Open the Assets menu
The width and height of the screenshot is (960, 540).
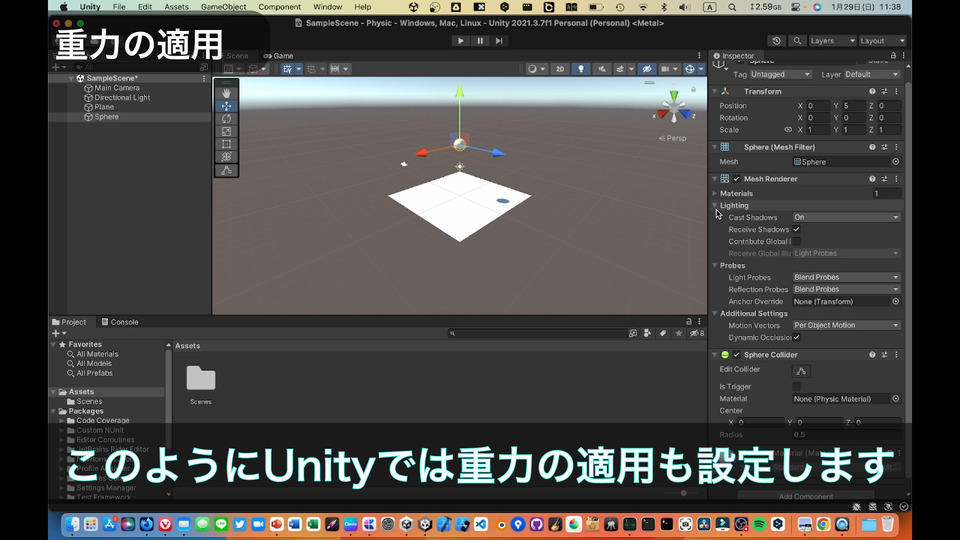point(176,7)
